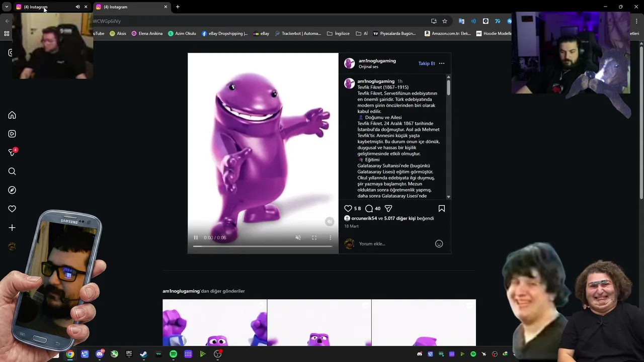Open orcunerik54 liker profile
644x362 pixels.
(364, 218)
